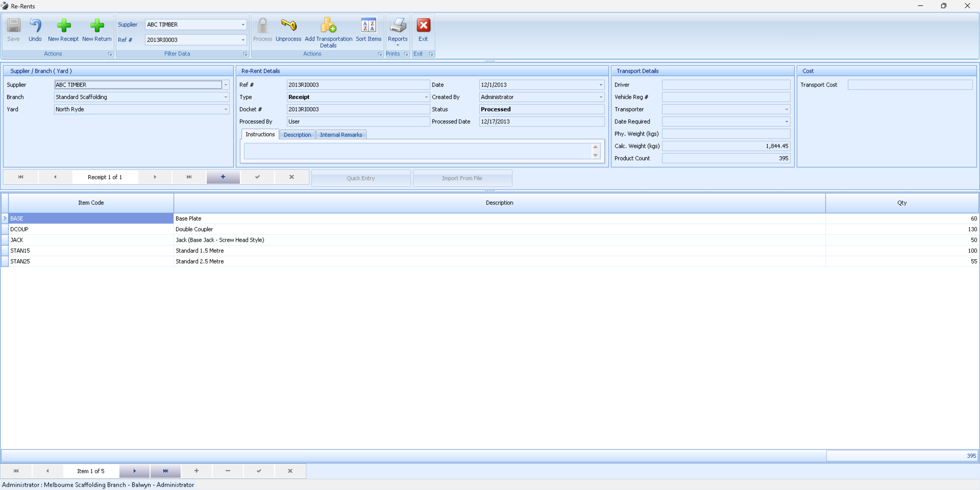980x490 pixels.
Task: Expand the Transporter dropdown
Action: [x=786, y=109]
